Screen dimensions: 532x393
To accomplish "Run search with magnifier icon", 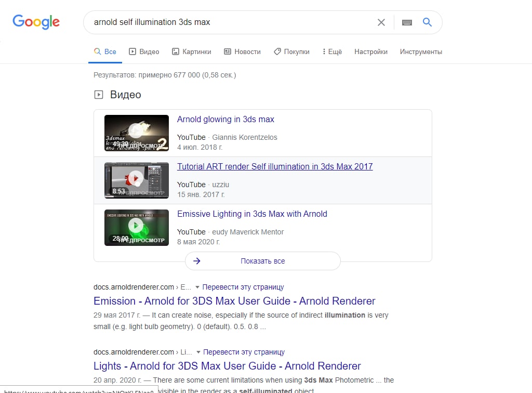I will coord(427,22).
